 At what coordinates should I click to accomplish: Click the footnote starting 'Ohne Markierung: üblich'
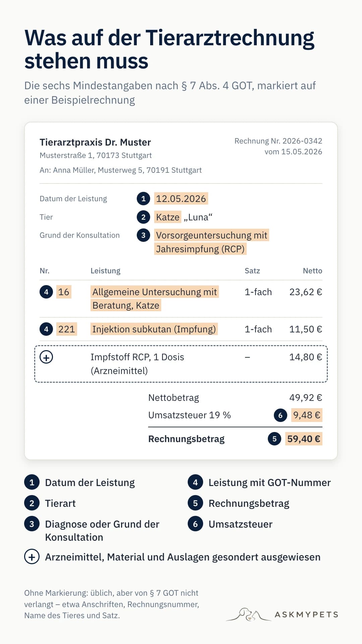(x=112, y=604)
